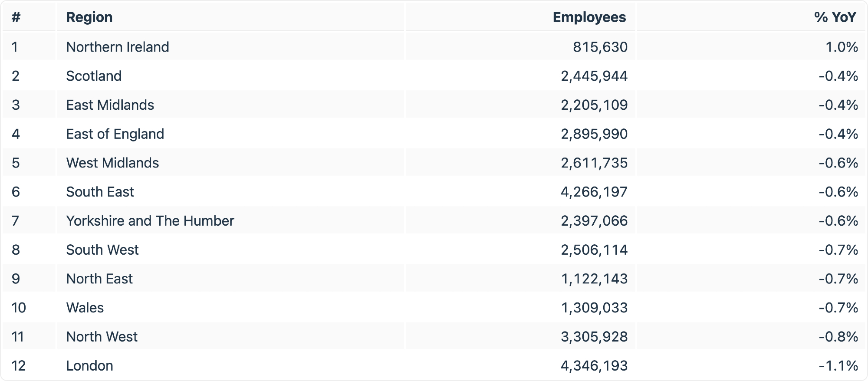Select the South West region cell
Screen dimensions: 868x381
[102, 250]
